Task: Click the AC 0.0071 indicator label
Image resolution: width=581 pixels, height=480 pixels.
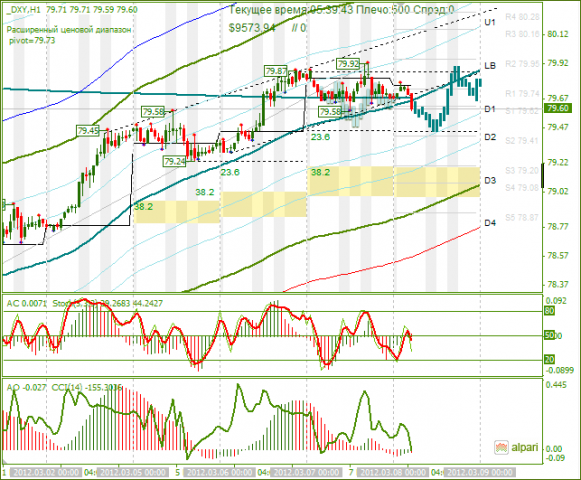Action: point(26,304)
